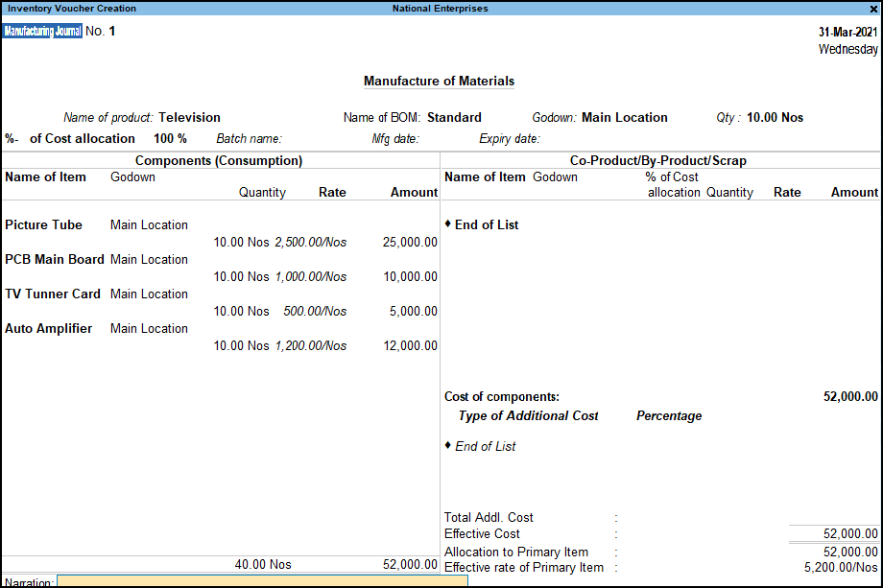The width and height of the screenshot is (883, 588).
Task: Select the Picture Tube component item
Action: (x=43, y=225)
